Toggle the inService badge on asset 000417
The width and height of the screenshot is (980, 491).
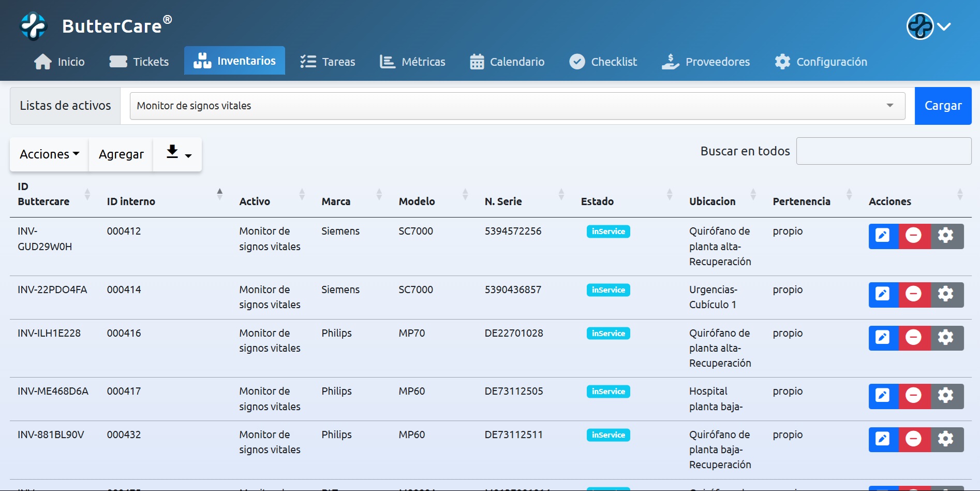click(x=608, y=392)
